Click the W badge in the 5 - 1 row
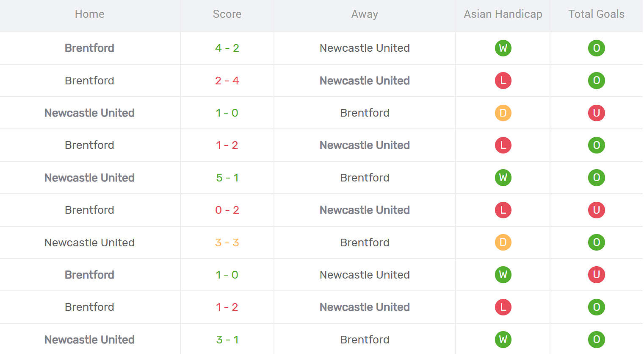The height and width of the screenshot is (354, 644). [503, 178]
